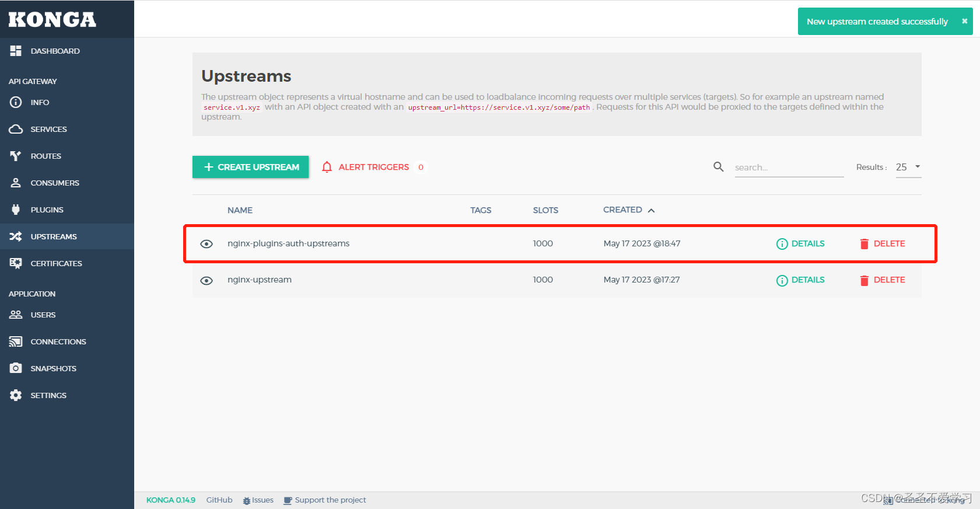Click the Settings gear icon
The height and width of the screenshot is (509, 980).
[16, 395]
